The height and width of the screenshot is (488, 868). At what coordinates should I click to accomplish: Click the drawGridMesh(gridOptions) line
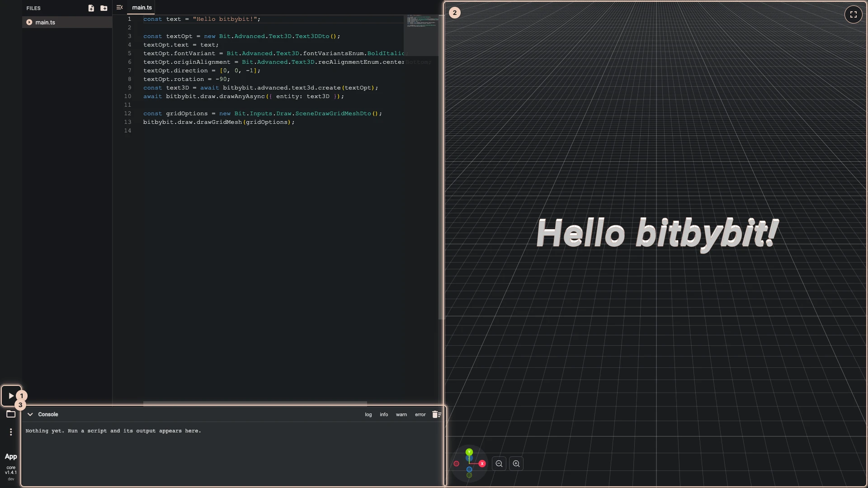[219, 122]
